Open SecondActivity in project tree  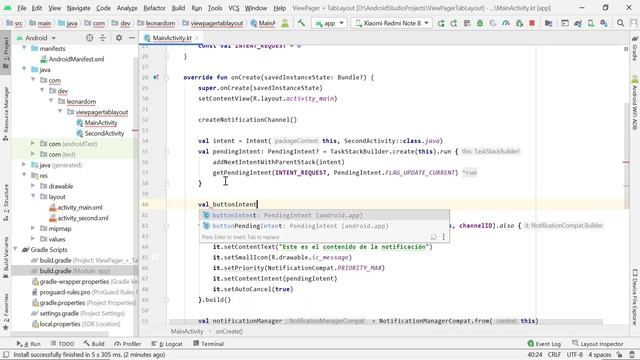point(104,133)
